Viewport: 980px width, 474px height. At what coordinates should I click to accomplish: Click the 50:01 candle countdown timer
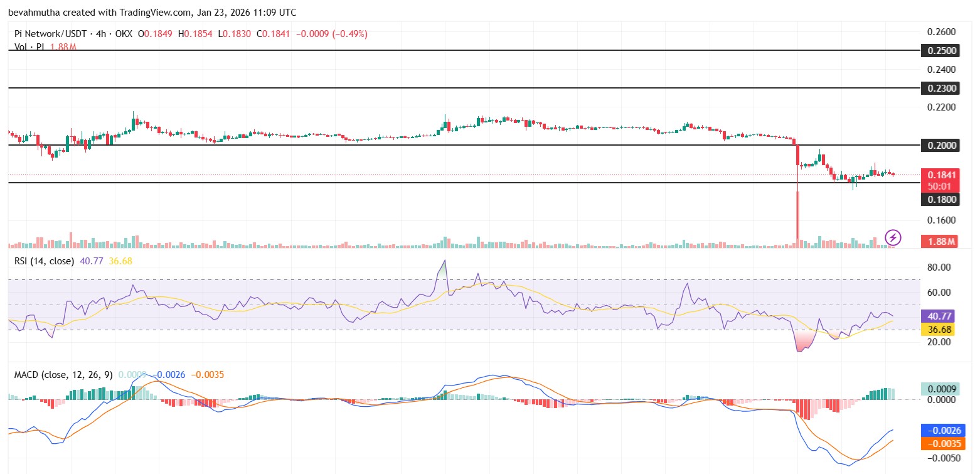point(939,186)
